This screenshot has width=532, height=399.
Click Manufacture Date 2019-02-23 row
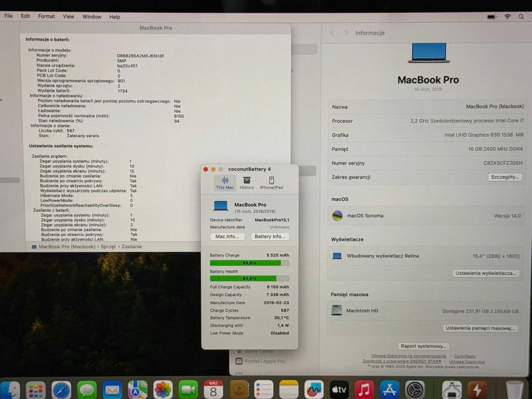click(x=249, y=303)
